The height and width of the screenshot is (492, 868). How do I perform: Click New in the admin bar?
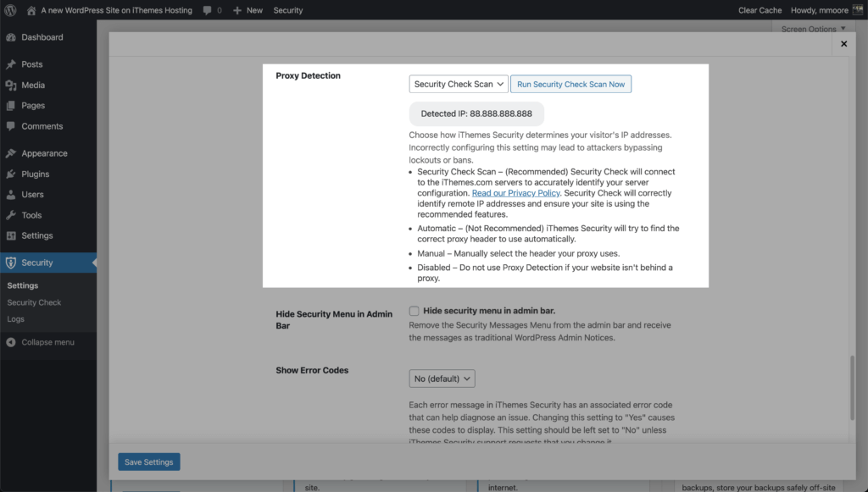(254, 10)
